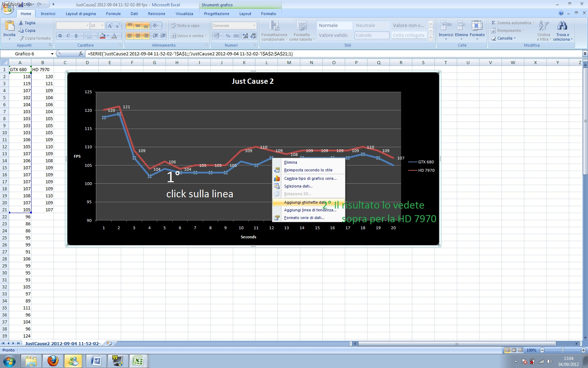Viewport: 588px width, 368px height.
Task: Click the Office round button
Action: click(7, 7)
